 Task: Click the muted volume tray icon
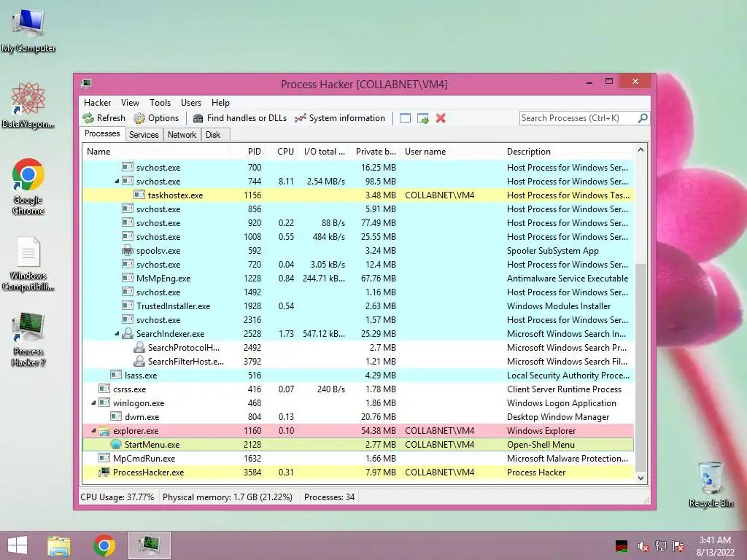pyautogui.click(x=642, y=546)
